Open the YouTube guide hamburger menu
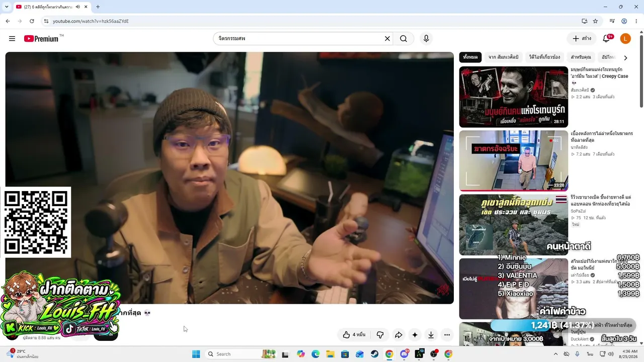644x362 pixels. coord(12,39)
